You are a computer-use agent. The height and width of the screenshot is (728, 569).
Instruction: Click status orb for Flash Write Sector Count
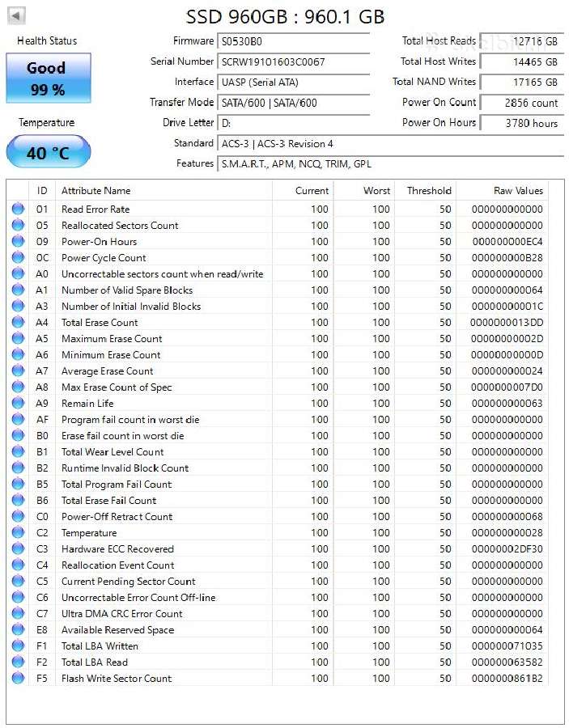point(18,678)
